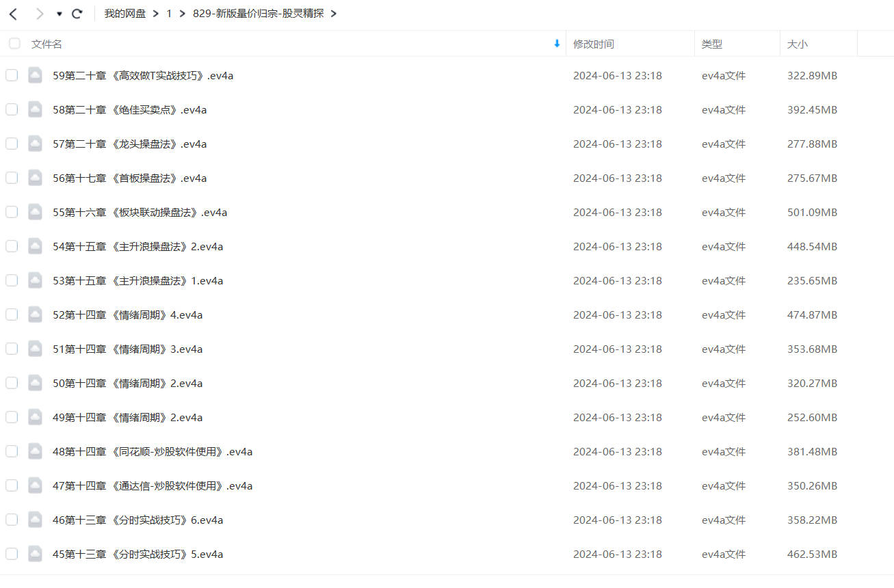Tick the select-all checkbox in header

pos(14,44)
